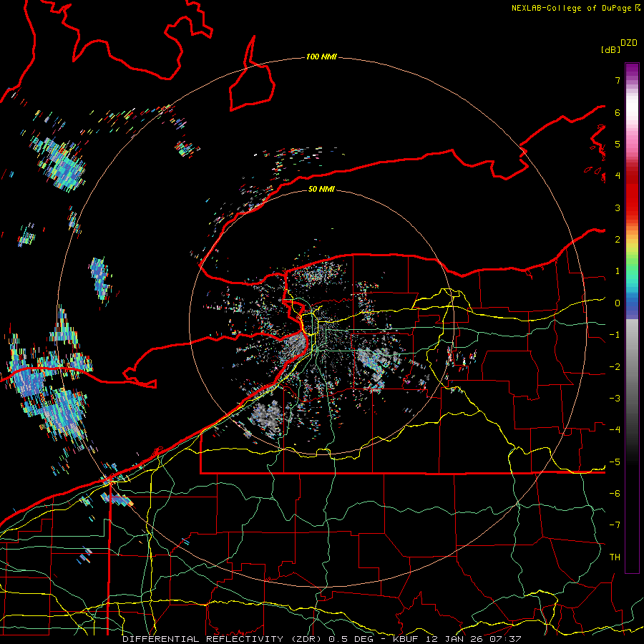Click the [dB] unit label
Viewport: 644px width, 644px height.
click(x=610, y=49)
